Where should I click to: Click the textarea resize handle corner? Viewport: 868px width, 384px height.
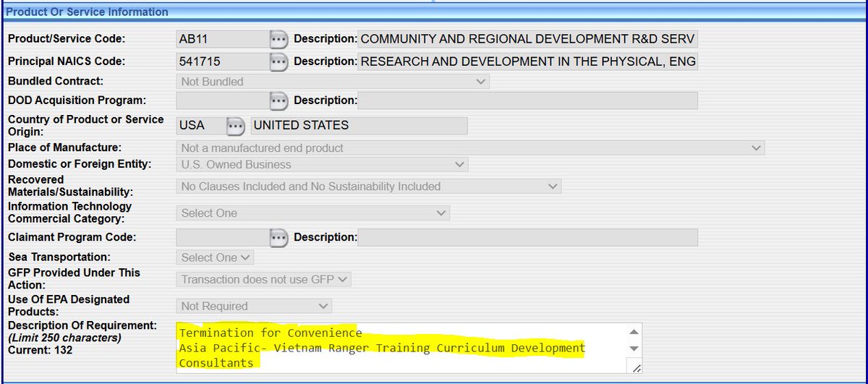(637, 368)
